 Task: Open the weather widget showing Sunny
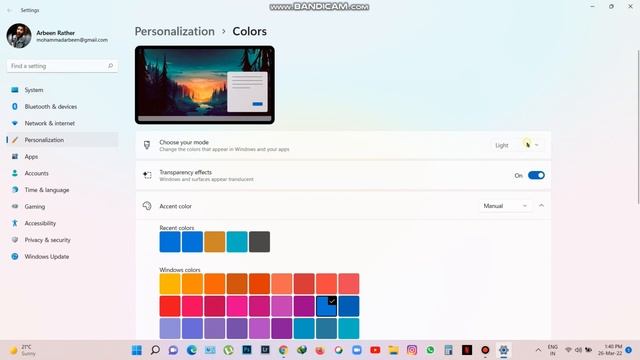point(23,350)
